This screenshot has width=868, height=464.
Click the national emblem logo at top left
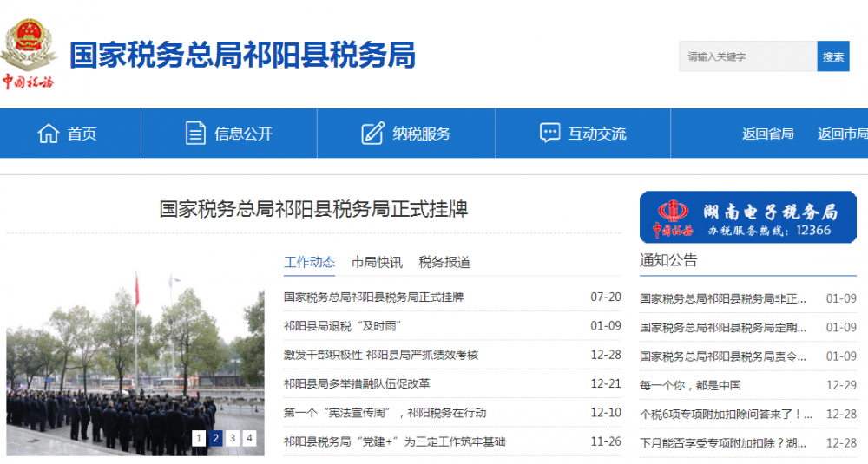[x=29, y=54]
